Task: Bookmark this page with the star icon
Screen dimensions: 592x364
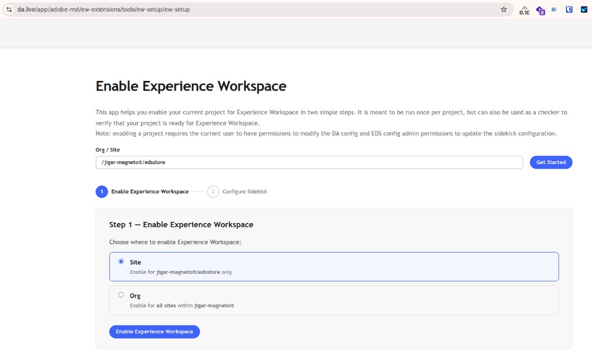Action: click(504, 9)
